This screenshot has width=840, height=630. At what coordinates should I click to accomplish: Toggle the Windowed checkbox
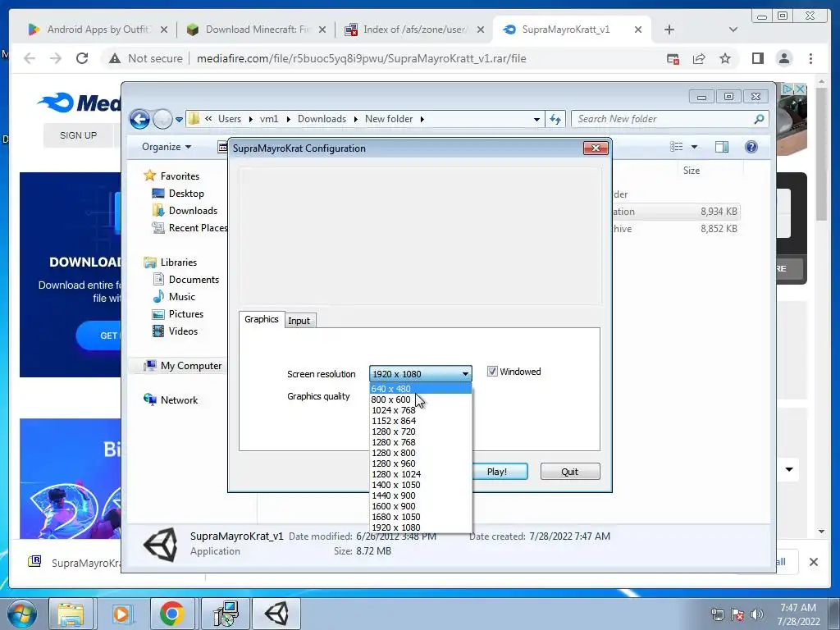[492, 372]
